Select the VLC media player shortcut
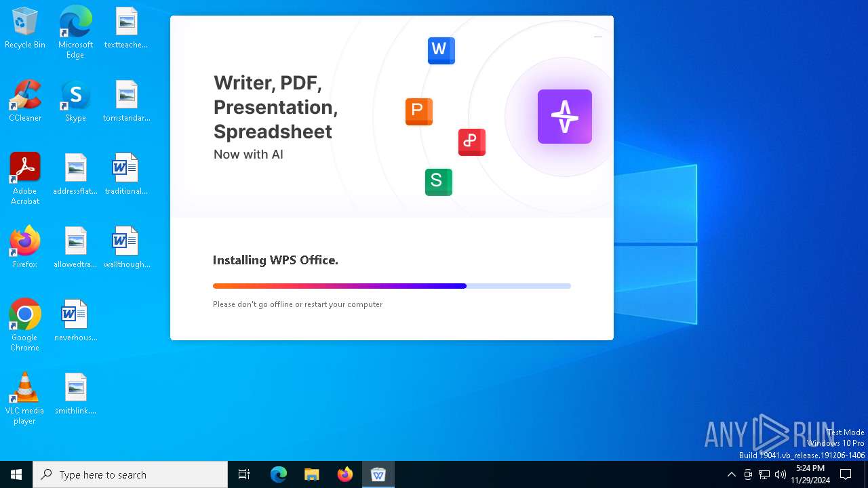This screenshot has width=868, height=488. [25, 399]
